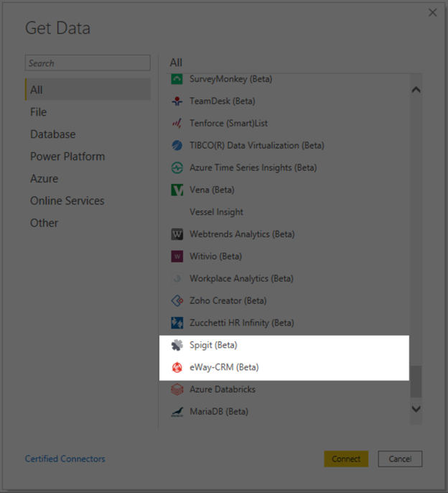Click the Connect button
This screenshot has width=448, height=493.
pos(346,459)
